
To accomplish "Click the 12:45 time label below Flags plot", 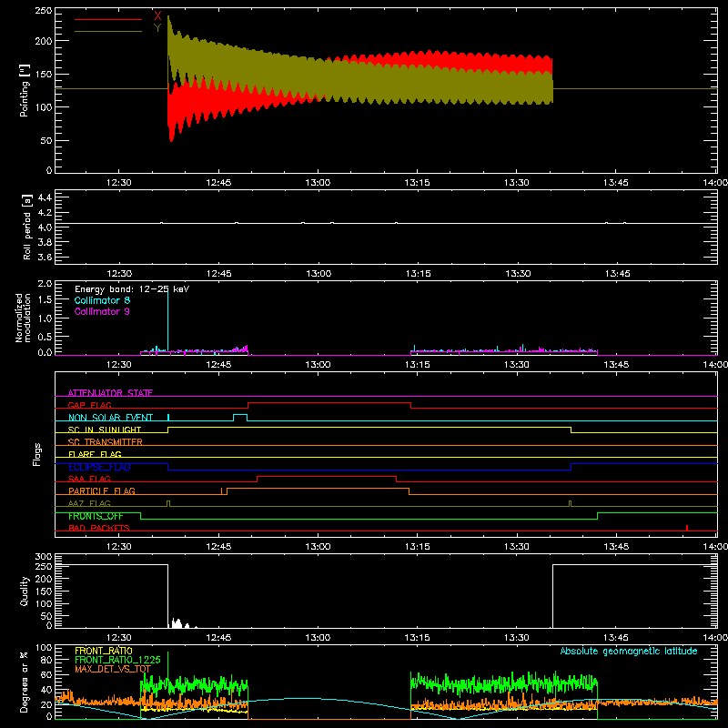I will 218,547.
